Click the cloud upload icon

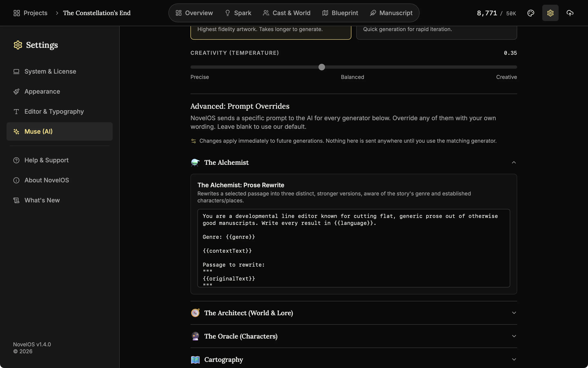pos(570,13)
